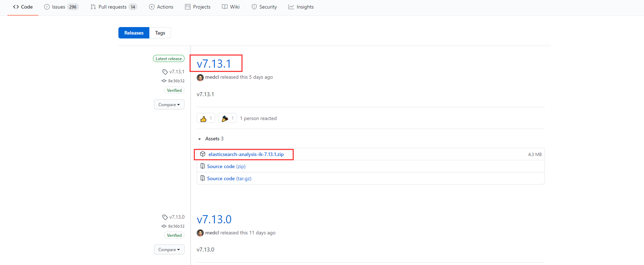Viewport: 644px width, 265px height.
Task: Select the Releases button
Action: [x=134, y=33]
